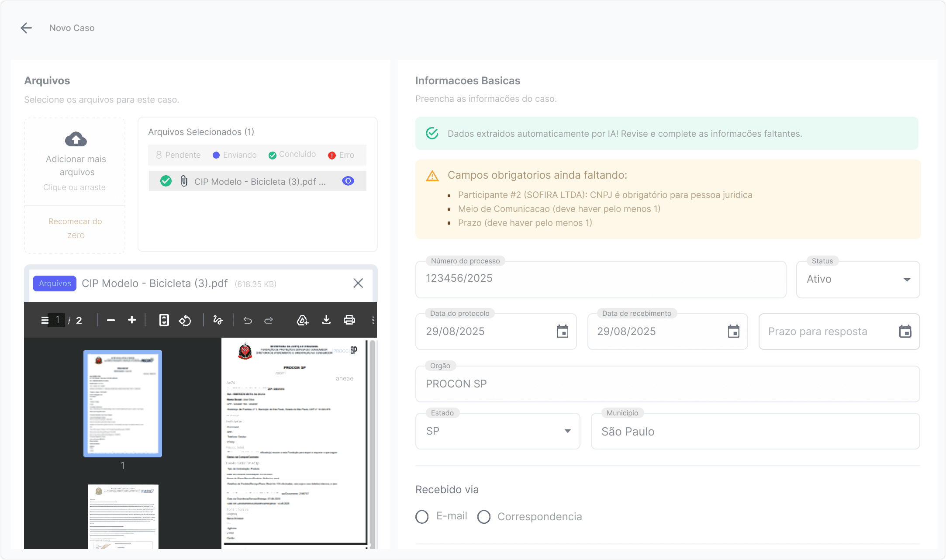Toggle the PDF sidebar menu icon
The image size is (946, 560).
pyautogui.click(x=45, y=320)
